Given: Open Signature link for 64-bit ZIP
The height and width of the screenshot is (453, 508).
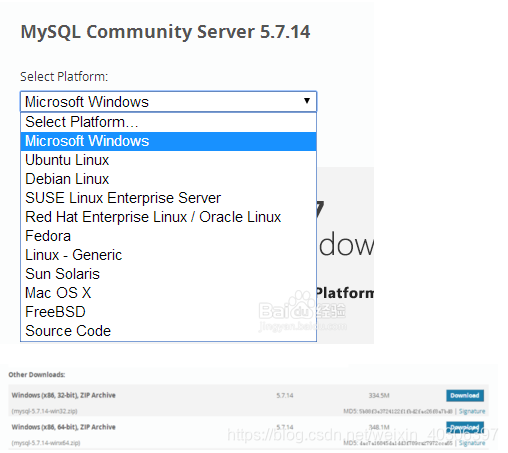Looking at the screenshot, I should pyautogui.click(x=472, y=443).
